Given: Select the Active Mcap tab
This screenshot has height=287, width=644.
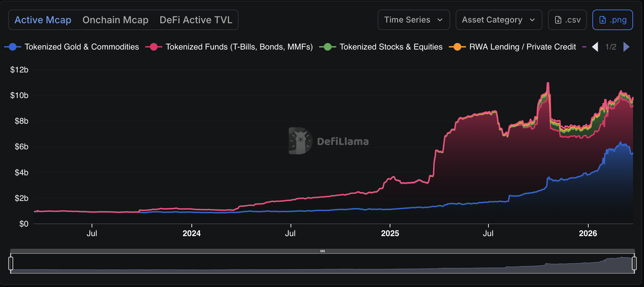Looking at the screenshot, I should (43, 20).
